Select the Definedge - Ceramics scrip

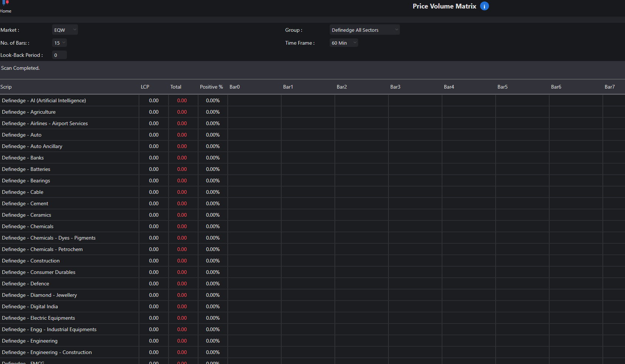tap(27, 215)
